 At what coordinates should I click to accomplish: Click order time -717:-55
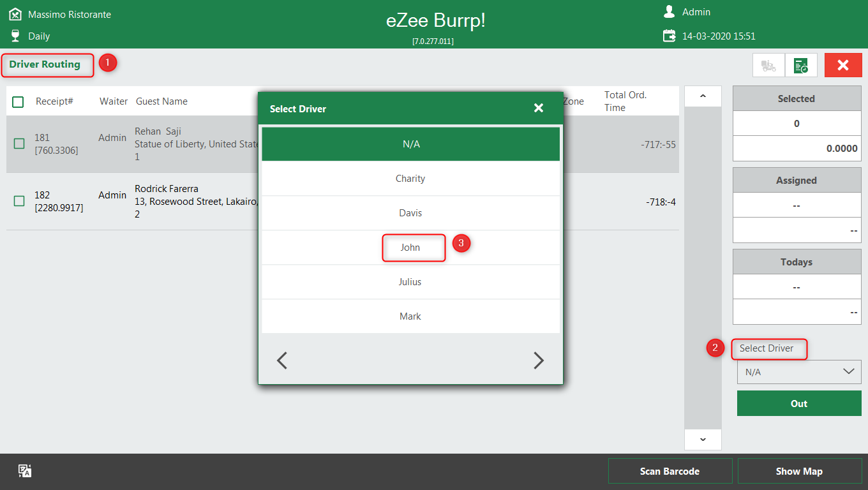tap(658, 145)
